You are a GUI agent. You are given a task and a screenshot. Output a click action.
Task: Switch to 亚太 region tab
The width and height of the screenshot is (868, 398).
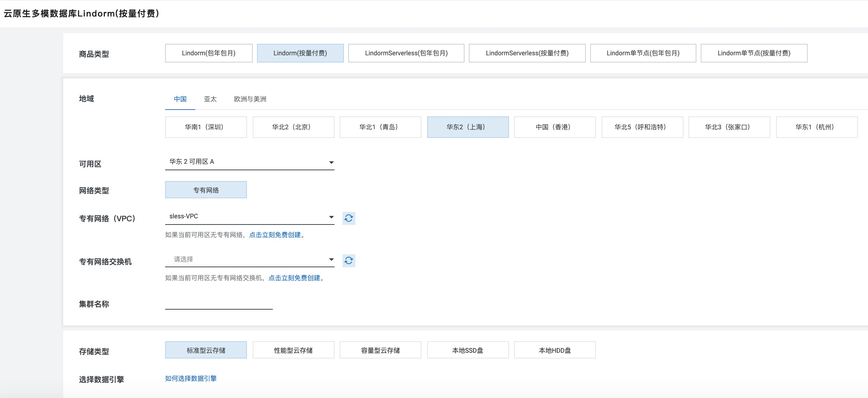coord(210,99)
